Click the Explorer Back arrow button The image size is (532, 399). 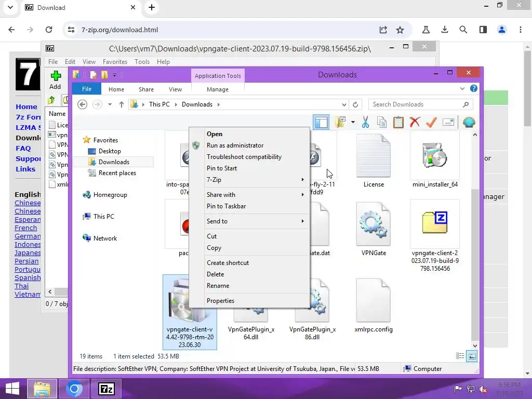pyautogui.click(x=83, y=104)
